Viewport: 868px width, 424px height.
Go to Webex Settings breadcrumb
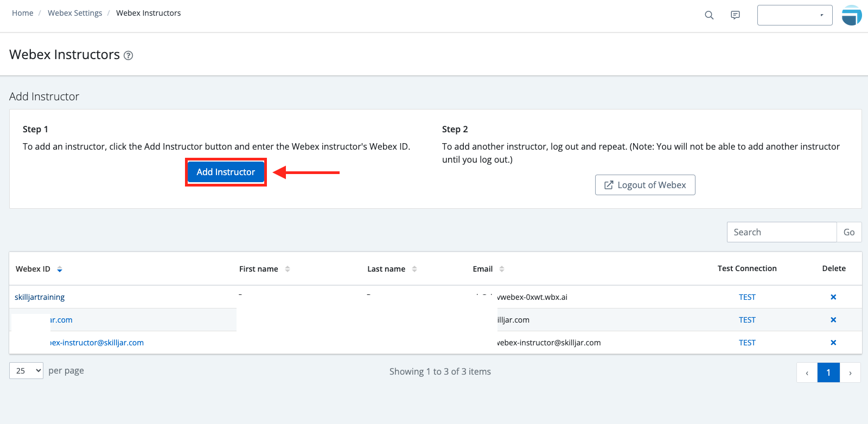point(75,13)
